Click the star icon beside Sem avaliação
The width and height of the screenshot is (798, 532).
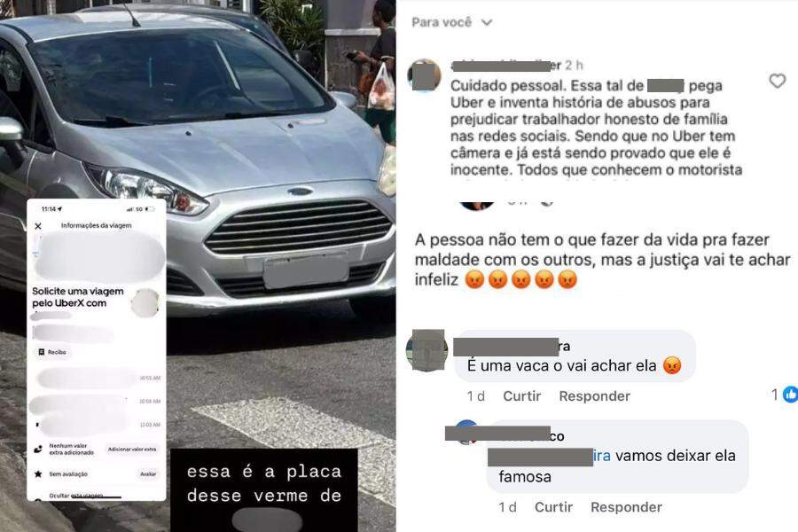click(37, 474)
